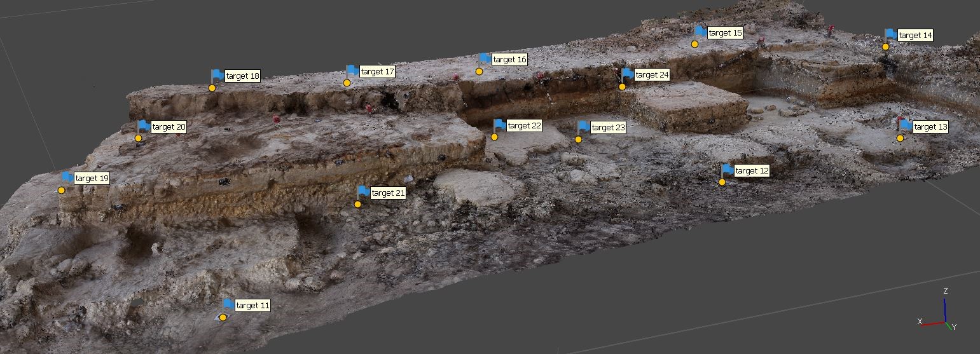
Task: Click the blue flag of target 11
Action: coord(228,304)
